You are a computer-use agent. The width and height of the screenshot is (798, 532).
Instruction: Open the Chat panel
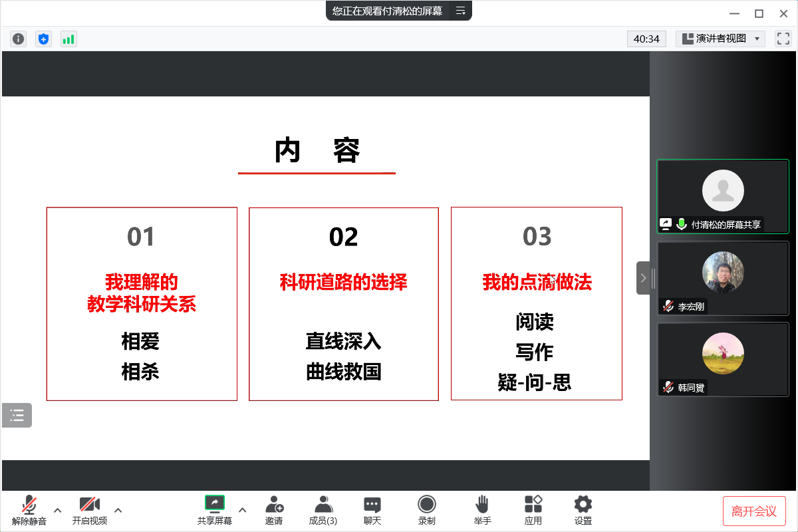(x=372, y=510)
